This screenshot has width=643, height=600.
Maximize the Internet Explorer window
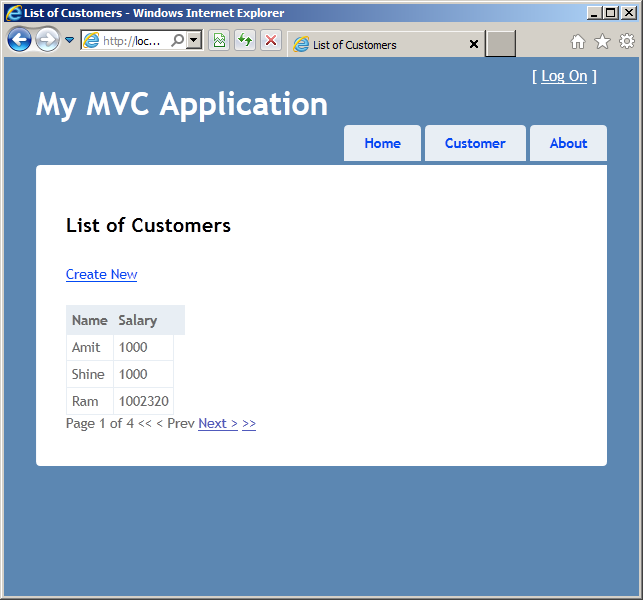click(x=610, y=13)
